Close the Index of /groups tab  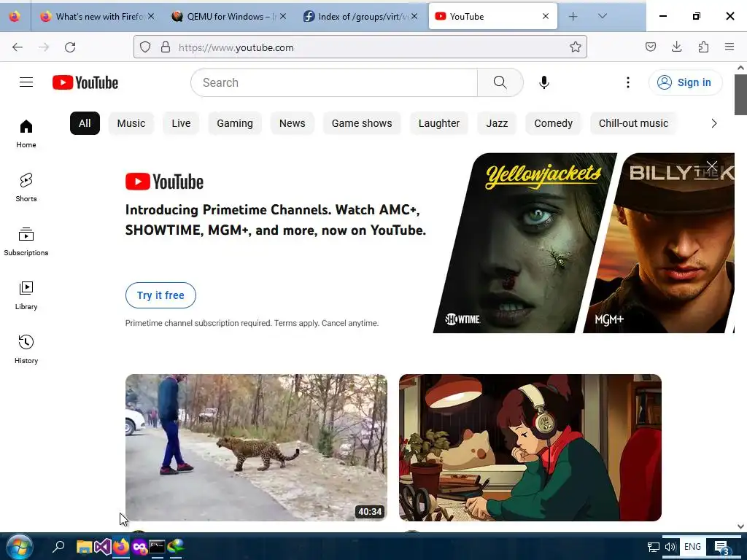pos(414,16)
